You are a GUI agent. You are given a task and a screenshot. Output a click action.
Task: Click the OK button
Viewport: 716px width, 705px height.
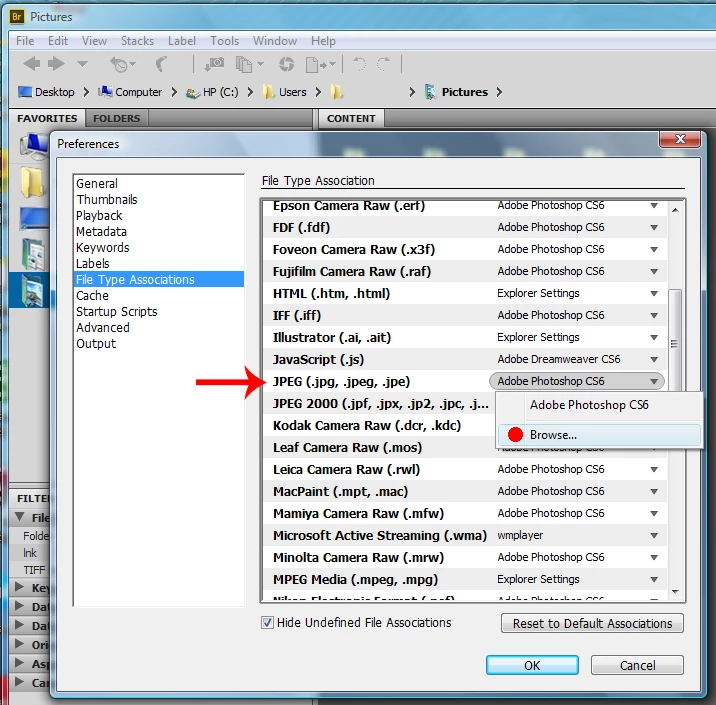point(532,665)
